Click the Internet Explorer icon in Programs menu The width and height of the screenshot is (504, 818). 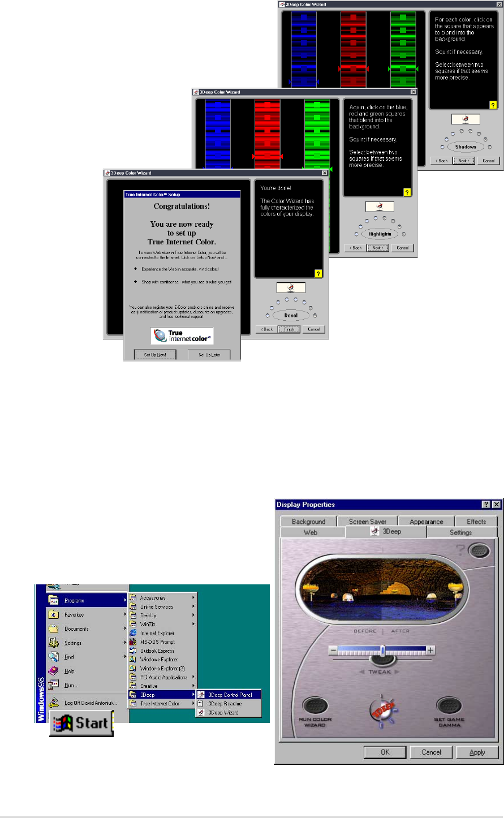click(x=133, y=633)
